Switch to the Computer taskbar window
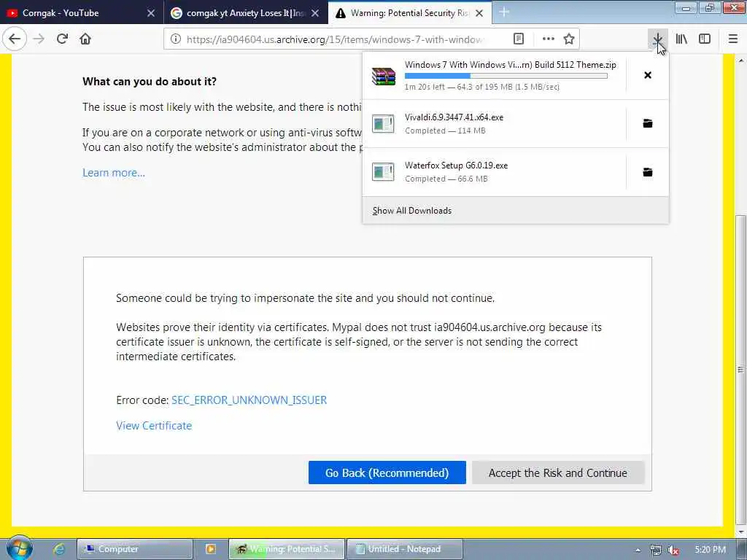 pyautogui.click(x=135, y=549)
